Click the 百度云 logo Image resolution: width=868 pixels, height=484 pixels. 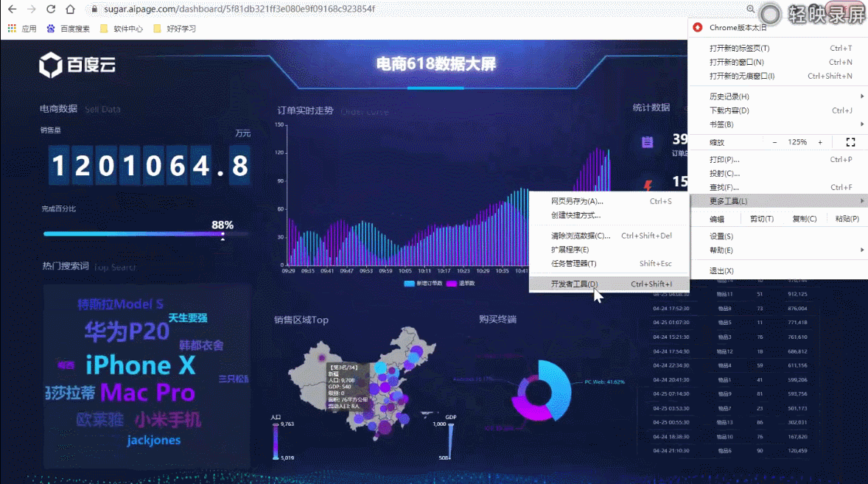pyautogui.click(x=77, y=66)
